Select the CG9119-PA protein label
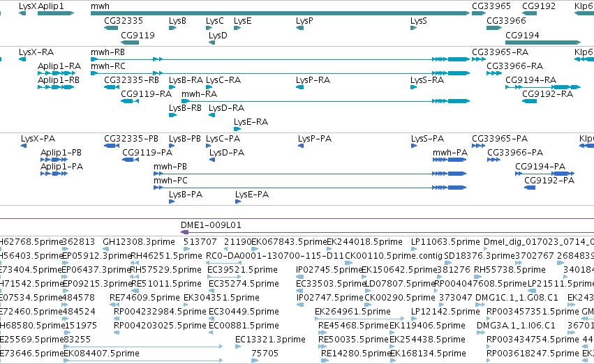The height and width of the screenshot is (364, 594). click(147, 153)
